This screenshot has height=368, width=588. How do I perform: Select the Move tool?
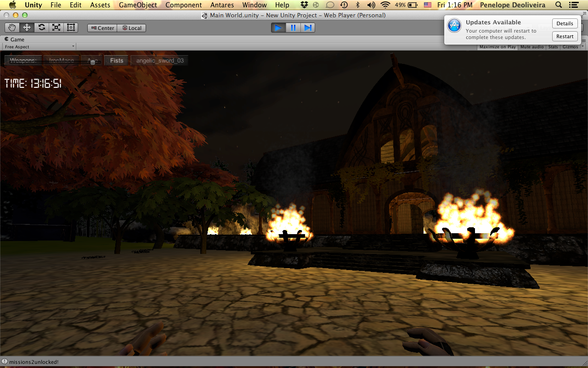(x=27, y=28)
